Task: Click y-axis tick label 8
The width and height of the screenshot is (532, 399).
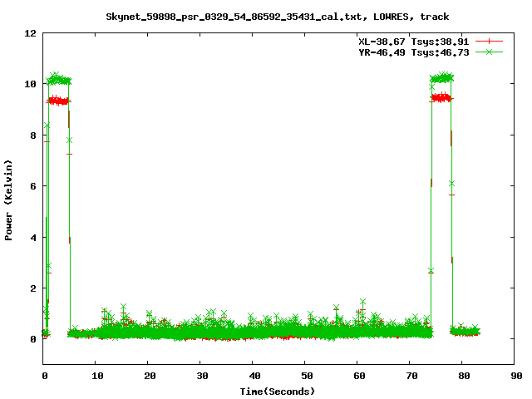Action: pyautogui.click(x=33, y=135)
